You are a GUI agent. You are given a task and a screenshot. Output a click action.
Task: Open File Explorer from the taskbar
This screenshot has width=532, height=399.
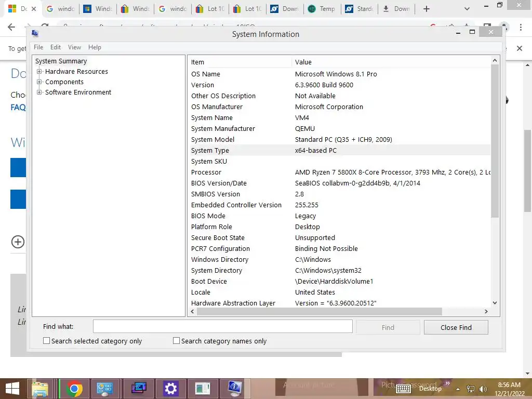pos(39,389)
